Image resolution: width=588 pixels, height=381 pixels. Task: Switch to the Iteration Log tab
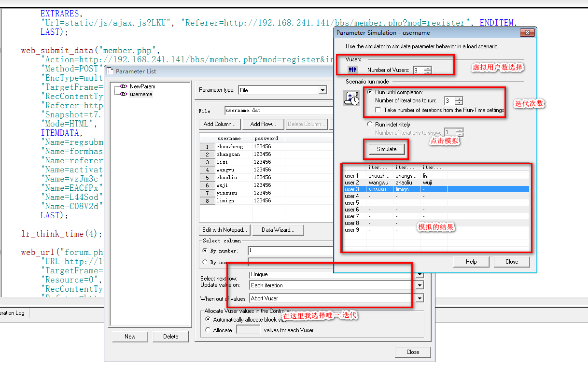14,313
